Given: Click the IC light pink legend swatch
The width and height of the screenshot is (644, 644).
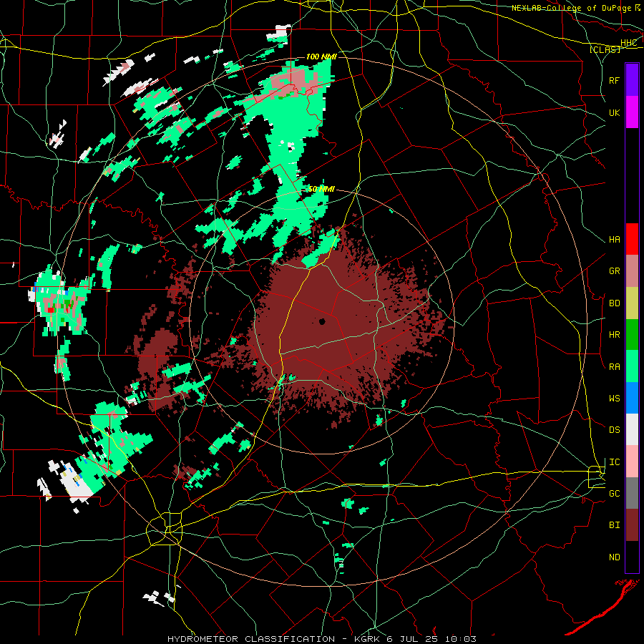Looking at the screenshot, I should (x=632, y=462).
